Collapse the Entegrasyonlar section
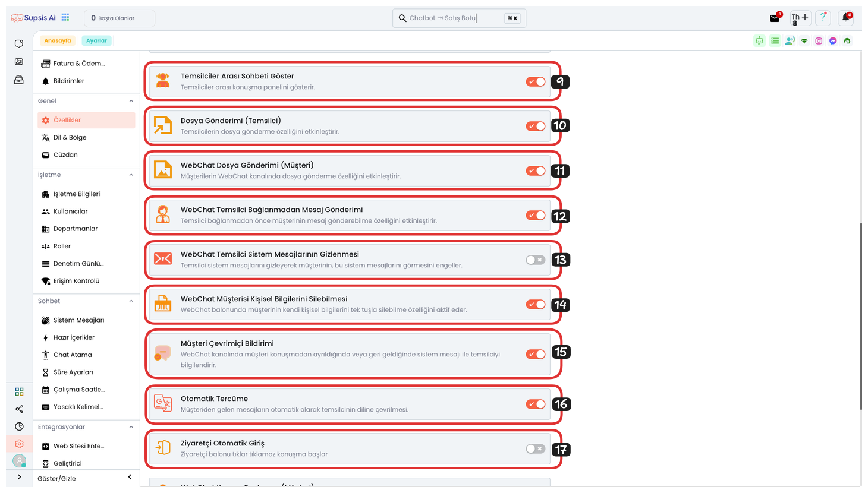 [131, 427]
